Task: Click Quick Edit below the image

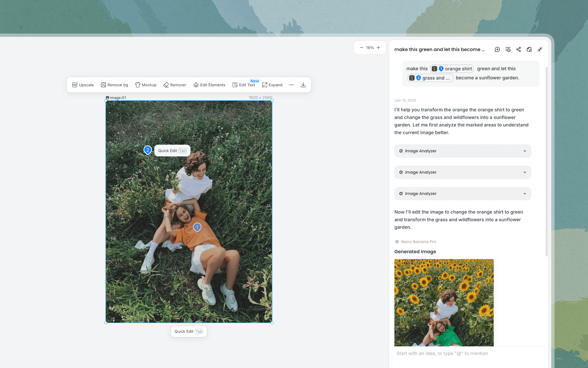Action: (188, 331)
